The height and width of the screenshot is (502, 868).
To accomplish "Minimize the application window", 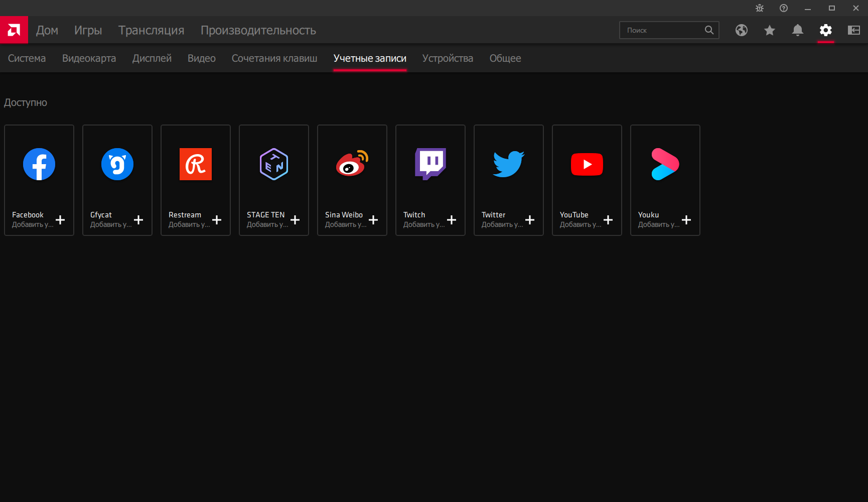I will point(808,8).
